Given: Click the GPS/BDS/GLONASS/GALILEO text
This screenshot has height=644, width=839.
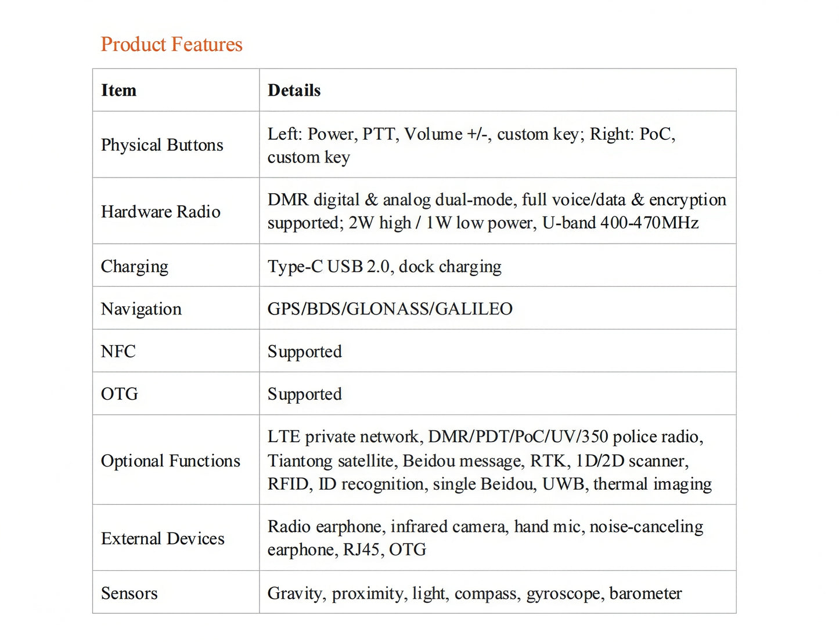Looking at the screenshot, I should point(390,309).
